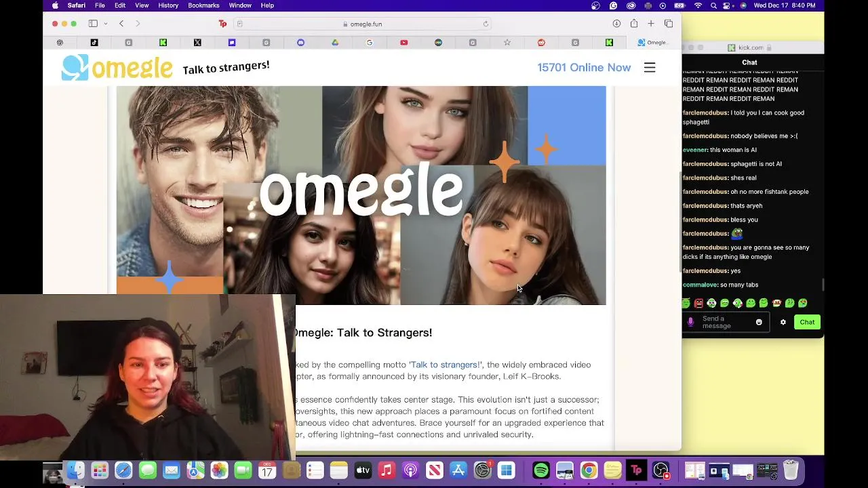Image resolution: width=868 pixels, height=488 pixels.
Task: Click username 'commalove' in Kick chat
Action: coord(700,285)
